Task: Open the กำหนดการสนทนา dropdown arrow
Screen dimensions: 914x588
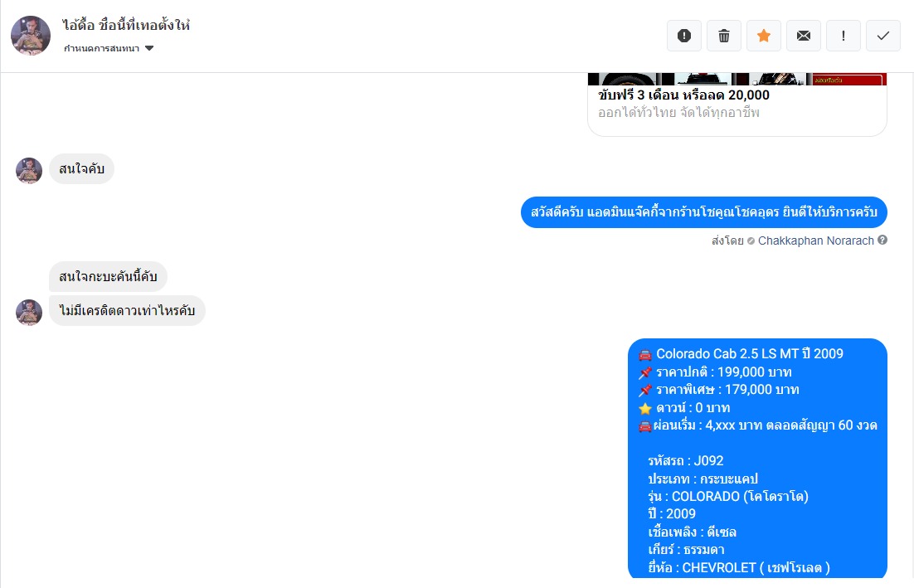Action: tap(149, 48)
